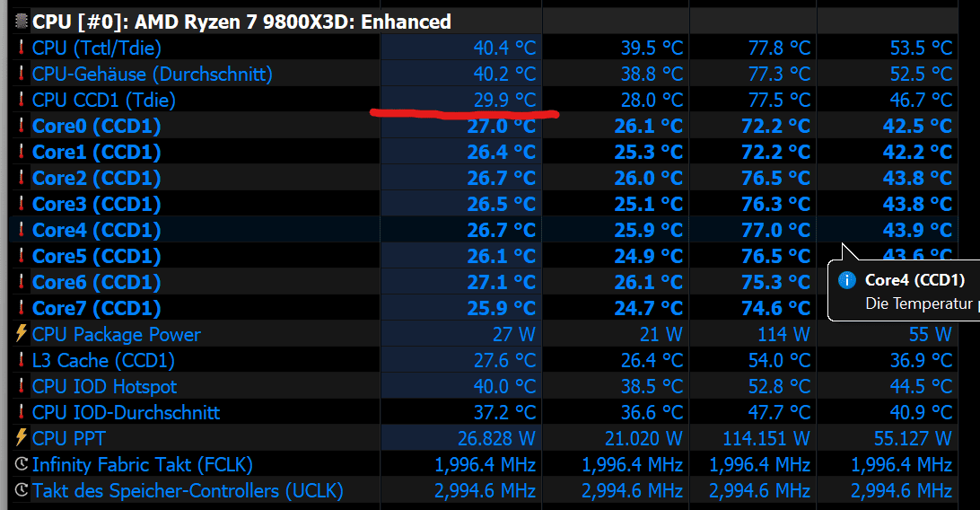
Task: Click thermometer icon beside Core7 (CCD1)
Action: pos(22,308)
